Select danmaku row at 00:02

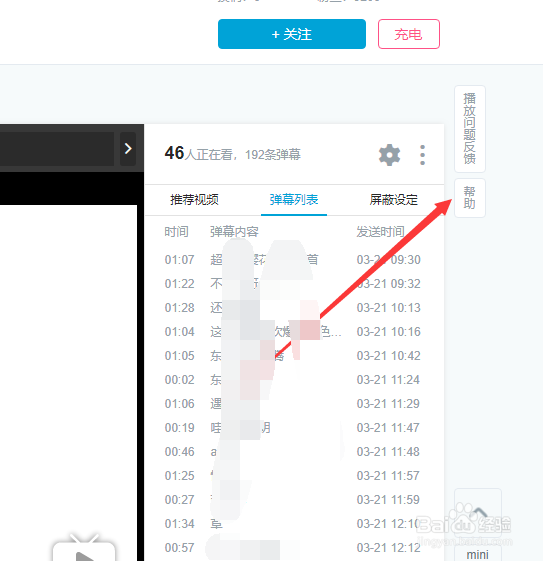click(294, 380)
